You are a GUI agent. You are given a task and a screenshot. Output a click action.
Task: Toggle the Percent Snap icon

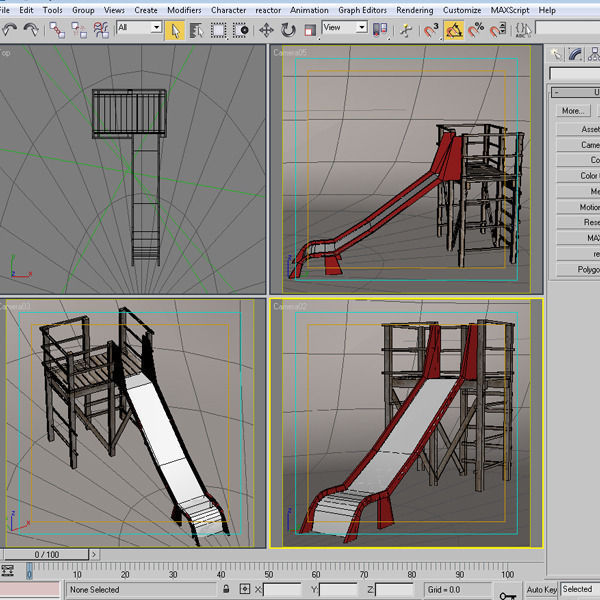(x=476, y=30)
